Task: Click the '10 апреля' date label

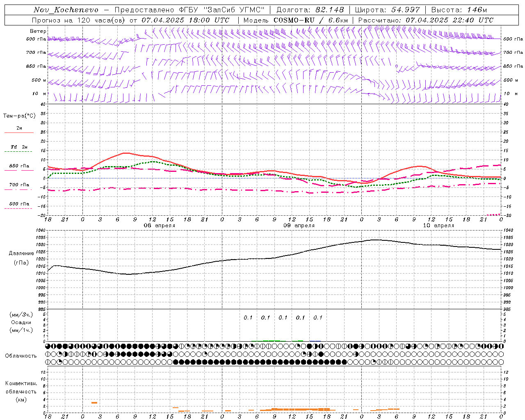Action: pyautogui.click(x=439, y=226)
